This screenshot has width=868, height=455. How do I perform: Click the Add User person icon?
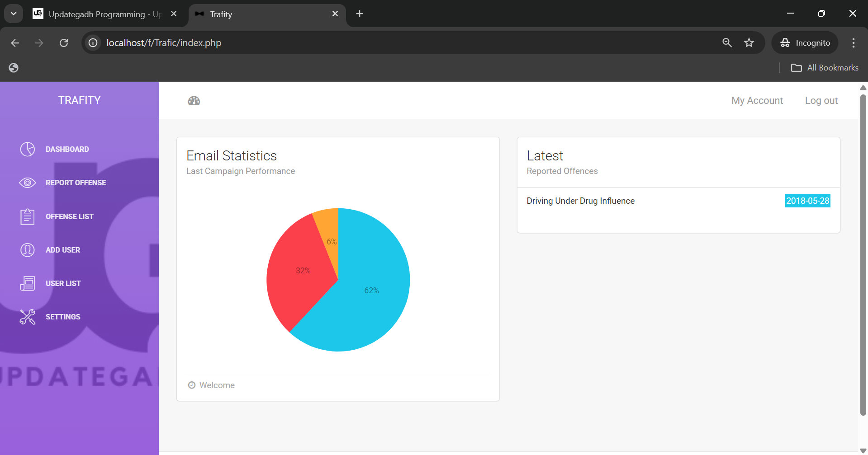pyautogui.click(x=28, y=250)
